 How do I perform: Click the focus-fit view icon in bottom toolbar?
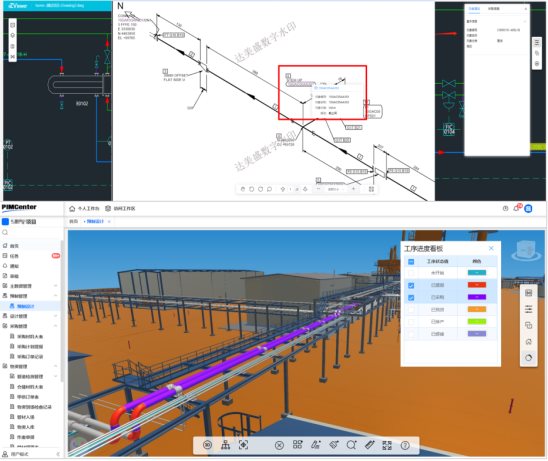pos(243,445)
